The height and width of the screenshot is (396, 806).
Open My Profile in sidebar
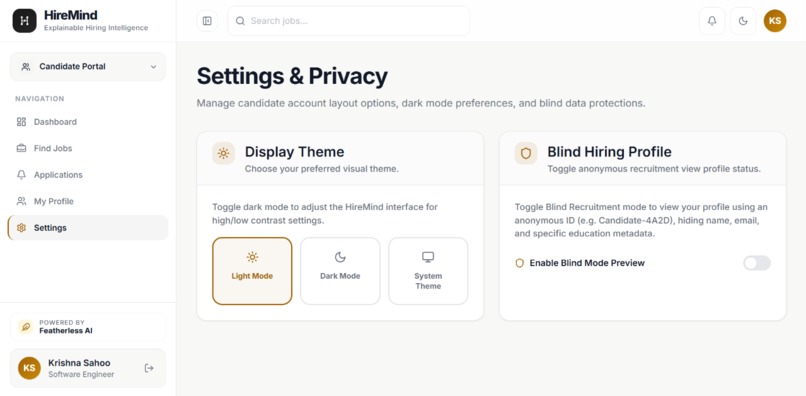click(x=88, y=201)
